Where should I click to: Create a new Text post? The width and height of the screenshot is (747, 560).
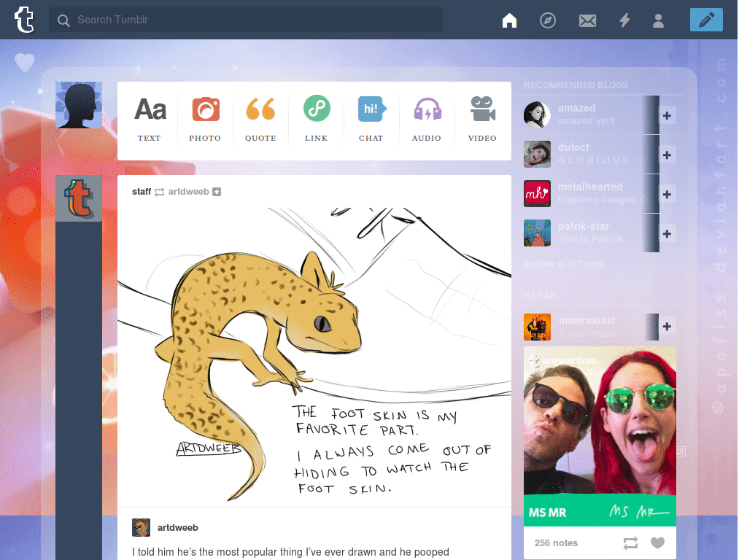tap(150, 119)
